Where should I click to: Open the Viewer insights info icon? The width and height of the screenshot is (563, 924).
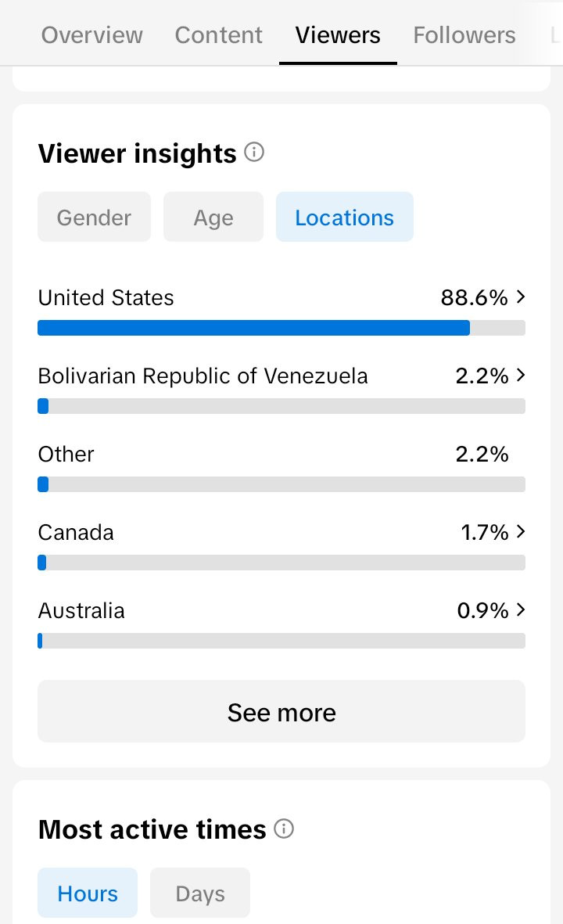coord(254,153)
